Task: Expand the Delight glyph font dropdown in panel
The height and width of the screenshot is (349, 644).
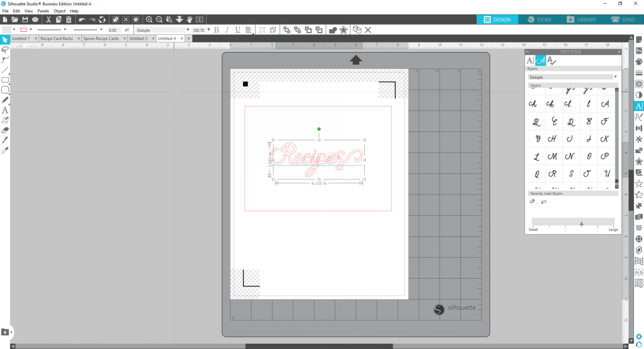Action: tap(615, 77)
